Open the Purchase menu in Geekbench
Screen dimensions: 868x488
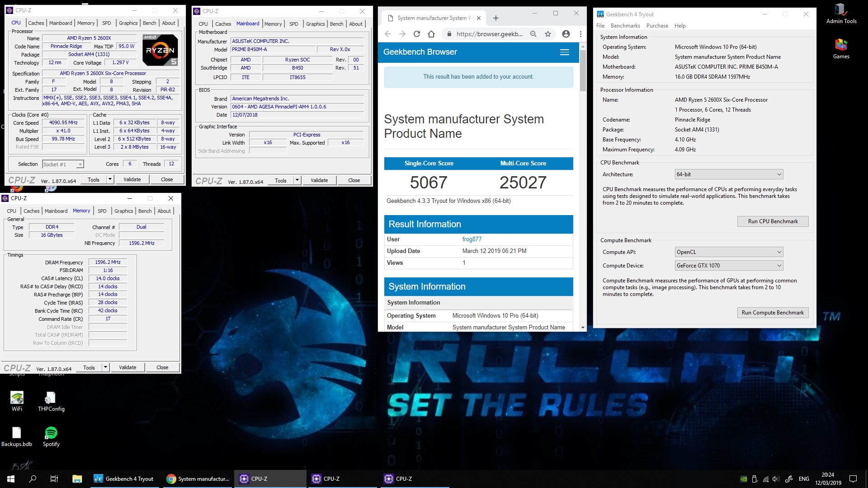coord(657,26)
